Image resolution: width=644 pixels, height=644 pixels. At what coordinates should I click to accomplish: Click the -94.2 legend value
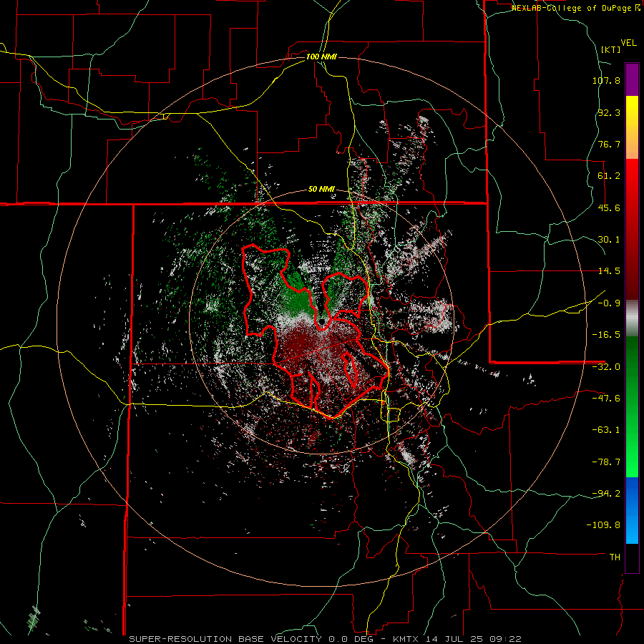coord(606,494)
